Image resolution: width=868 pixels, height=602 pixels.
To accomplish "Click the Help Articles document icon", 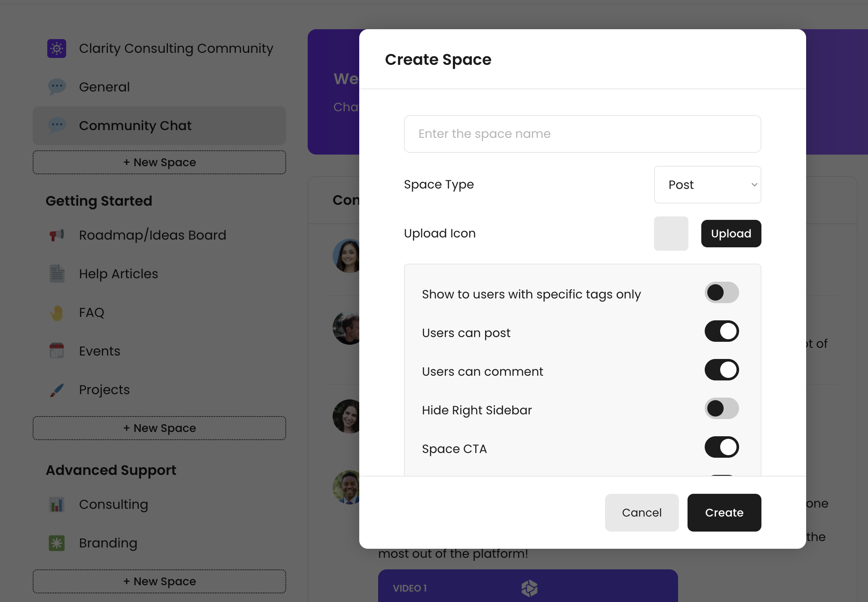I will point(57,274).
